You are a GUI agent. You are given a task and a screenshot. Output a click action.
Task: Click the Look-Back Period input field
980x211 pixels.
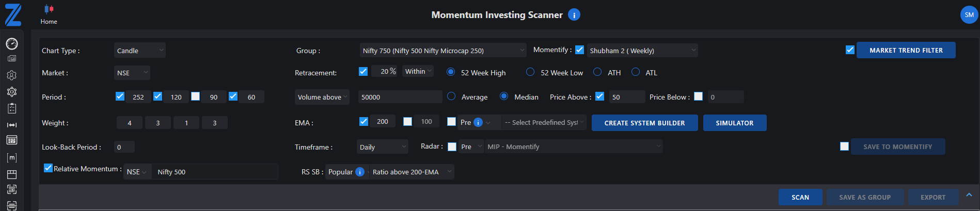[x=124, y=147]
